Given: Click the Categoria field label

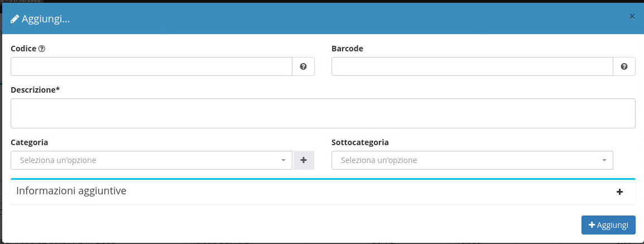Looking at the screenshot, I should click(29, 142).
